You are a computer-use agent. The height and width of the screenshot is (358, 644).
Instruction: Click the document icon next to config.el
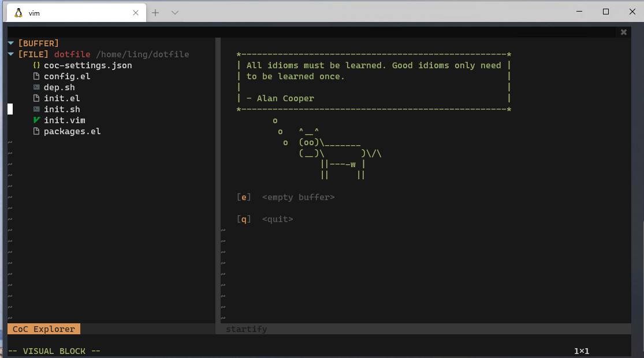coord(36,76)
